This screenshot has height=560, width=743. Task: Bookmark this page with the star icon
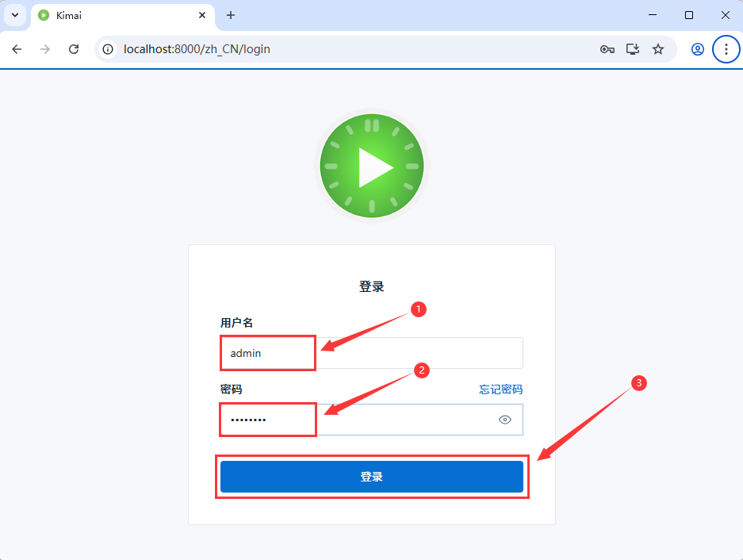[x=658, y=49]
